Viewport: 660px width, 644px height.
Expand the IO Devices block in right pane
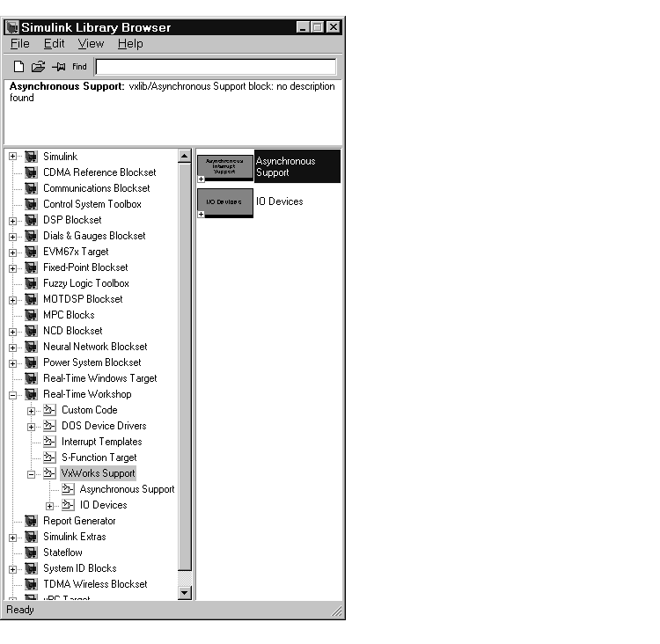[x=202, y=215]
